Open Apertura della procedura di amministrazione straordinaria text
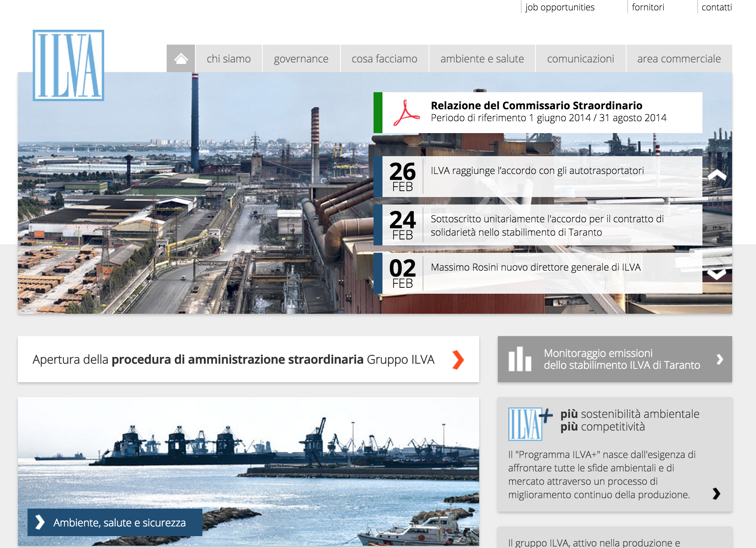Viewport: 756px width, 548px height. pos(234,360)
